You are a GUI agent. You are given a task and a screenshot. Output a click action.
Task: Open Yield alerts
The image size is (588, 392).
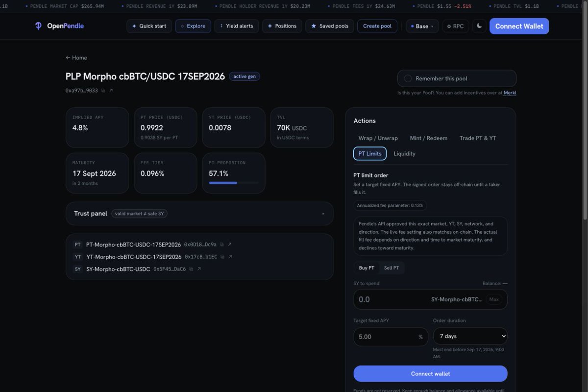point(236,26)
